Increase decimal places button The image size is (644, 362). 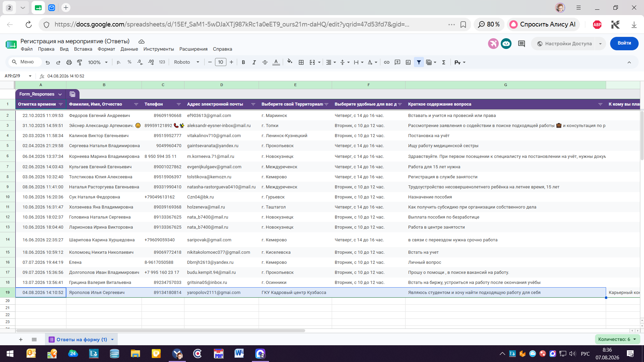click(151, 62)
